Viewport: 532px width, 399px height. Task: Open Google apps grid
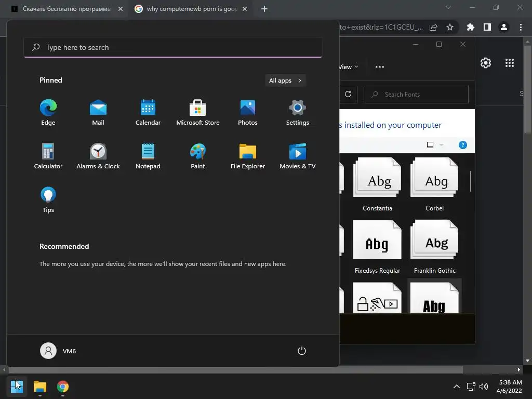tap(510, 63)
